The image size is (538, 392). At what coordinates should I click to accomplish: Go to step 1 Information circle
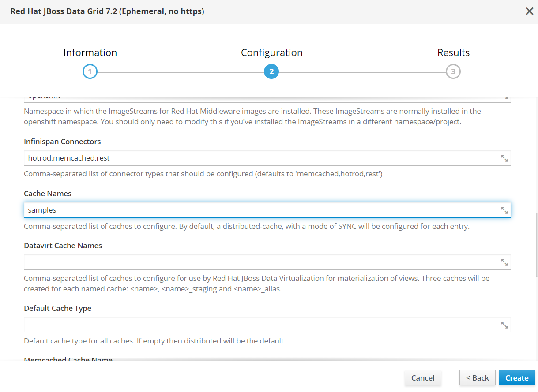coord(90,71)
